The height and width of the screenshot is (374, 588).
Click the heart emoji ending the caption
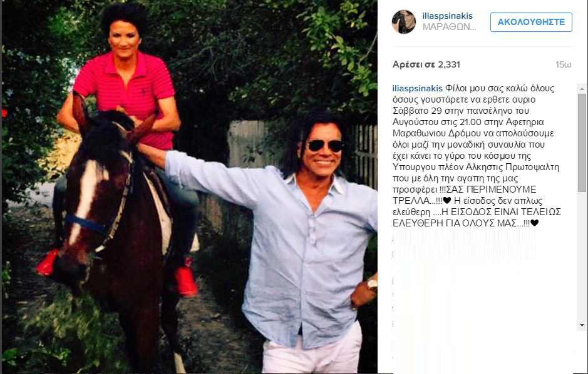[x=534, y=223]
